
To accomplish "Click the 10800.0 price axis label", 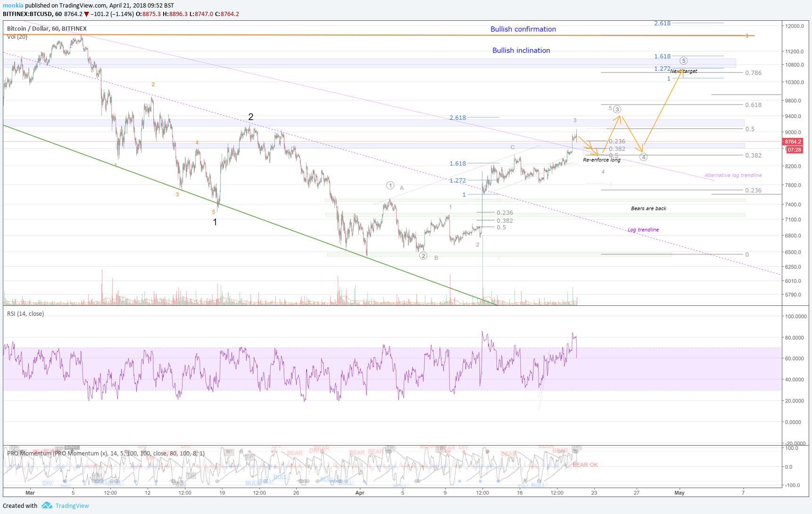I will (x=795, y=65).
